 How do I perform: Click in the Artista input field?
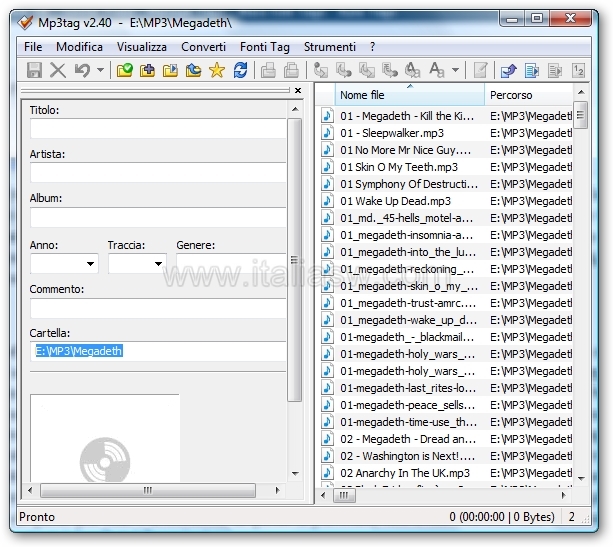tap(158, 172)
